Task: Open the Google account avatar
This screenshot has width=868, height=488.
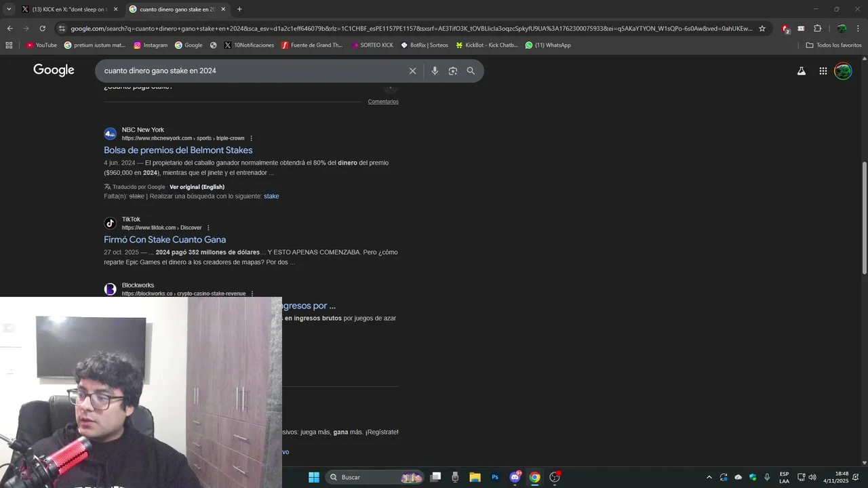Action: (x=843, y=70)
